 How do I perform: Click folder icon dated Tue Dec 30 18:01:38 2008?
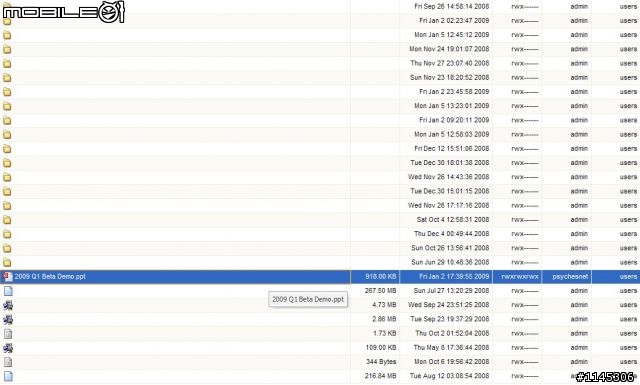7,163
